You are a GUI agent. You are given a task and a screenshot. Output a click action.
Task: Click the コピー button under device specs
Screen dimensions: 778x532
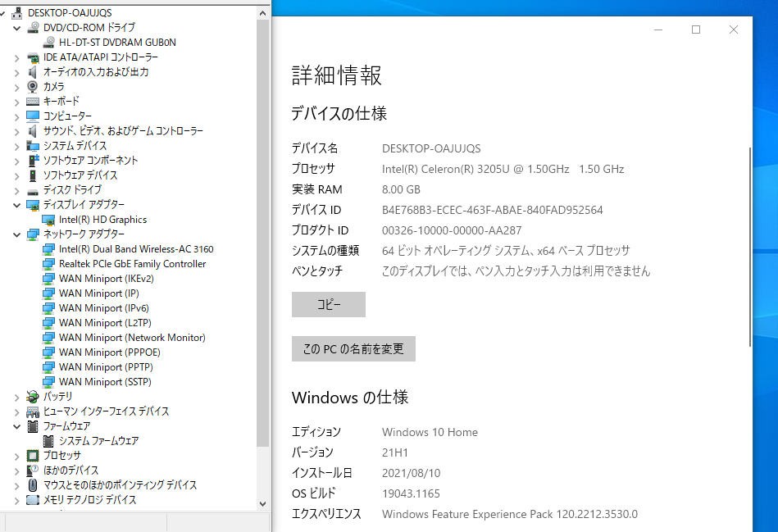(x=329, y=304)
